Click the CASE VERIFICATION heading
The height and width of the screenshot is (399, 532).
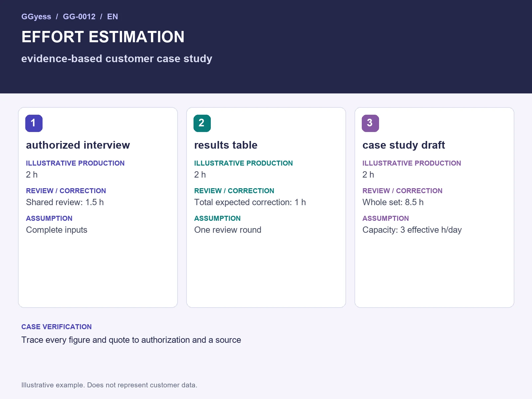click(x=57, y=327)
